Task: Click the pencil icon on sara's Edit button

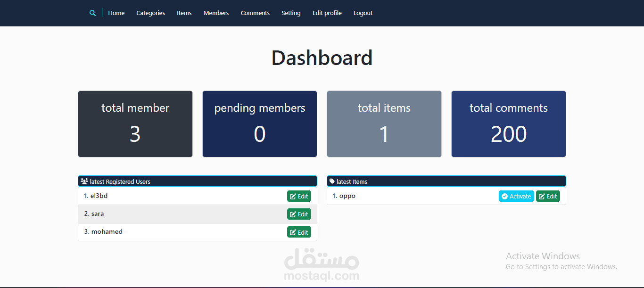Action: (x=294, y=214)
